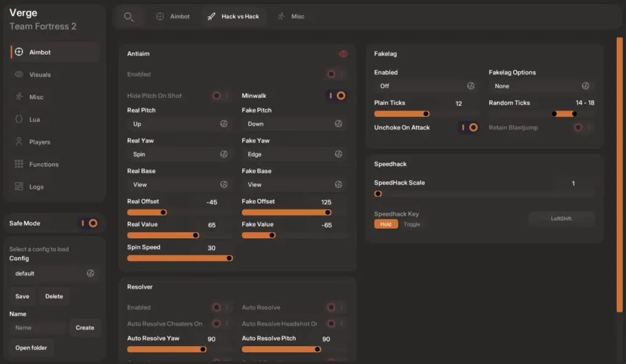626x364 pixels.
Task: Open the Fake Pitch dropdown showing Down
Action: (x=294, y=123)
